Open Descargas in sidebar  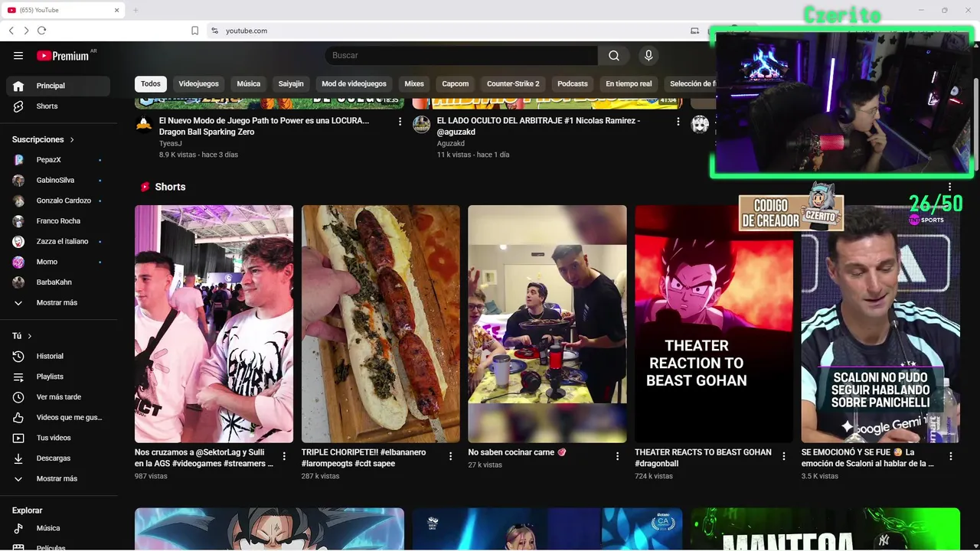(x=58, y=458)
